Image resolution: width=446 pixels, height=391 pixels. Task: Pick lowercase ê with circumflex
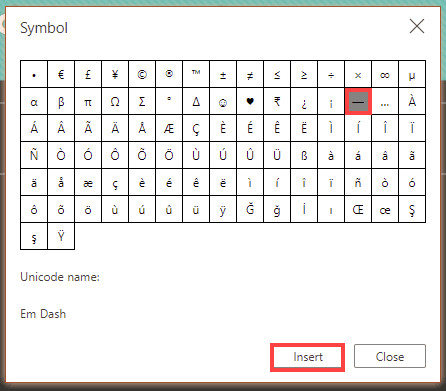coord(196,182)
